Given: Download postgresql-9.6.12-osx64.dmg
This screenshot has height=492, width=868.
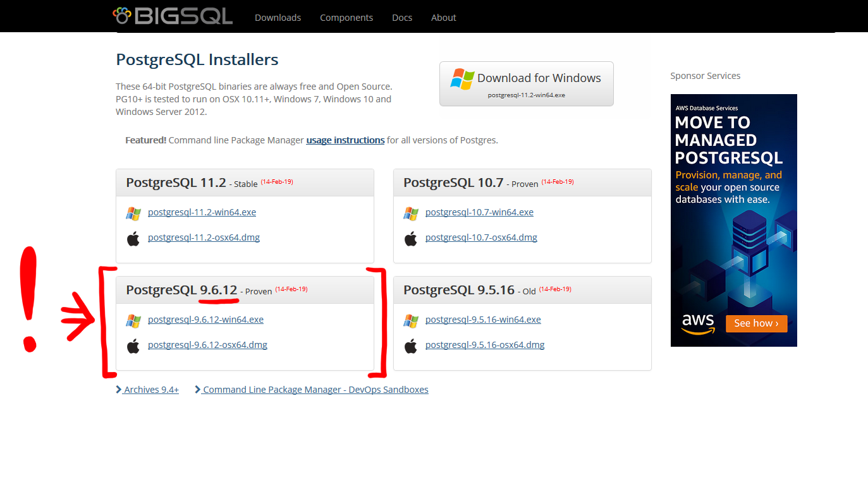Looking at the screenshot, I should point(207,345).
